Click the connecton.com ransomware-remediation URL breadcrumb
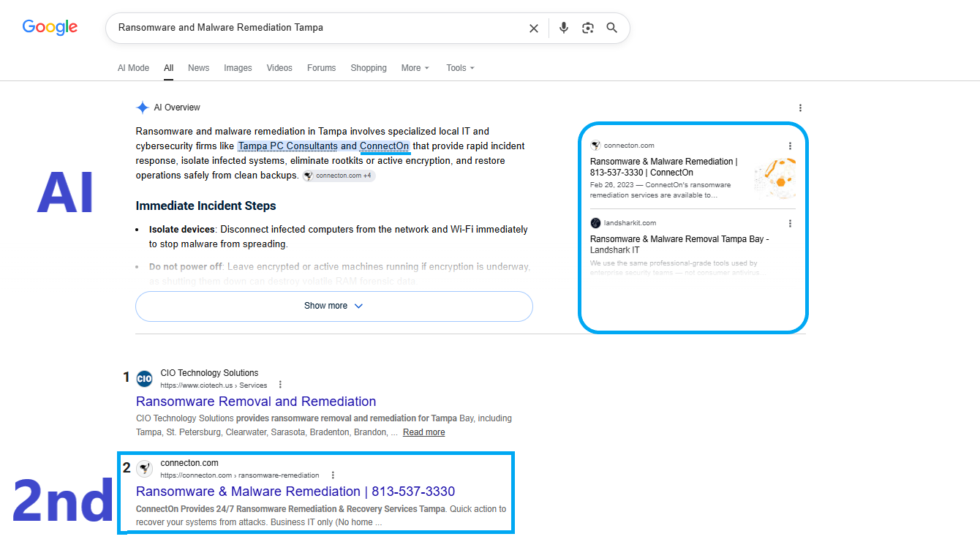Screen dimensions: 980x542 coord(240,475)
